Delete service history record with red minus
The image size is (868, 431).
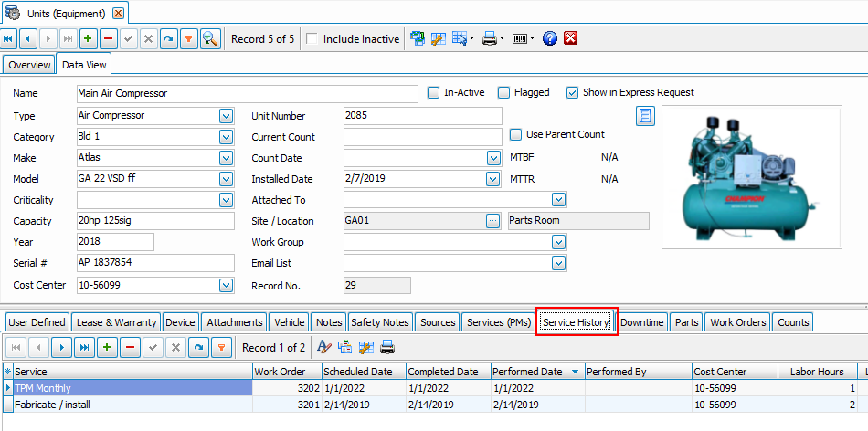tap(130, 348)
